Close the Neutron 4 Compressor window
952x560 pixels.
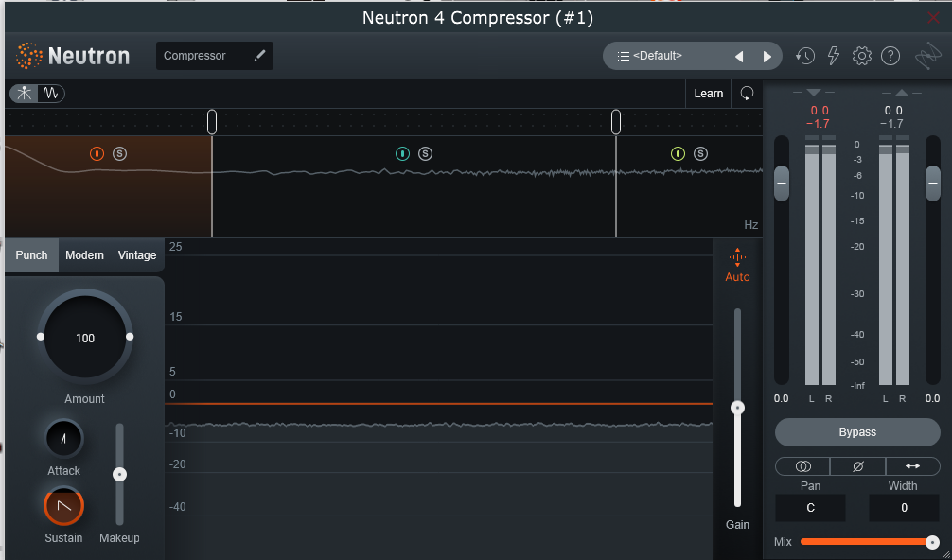934,18
